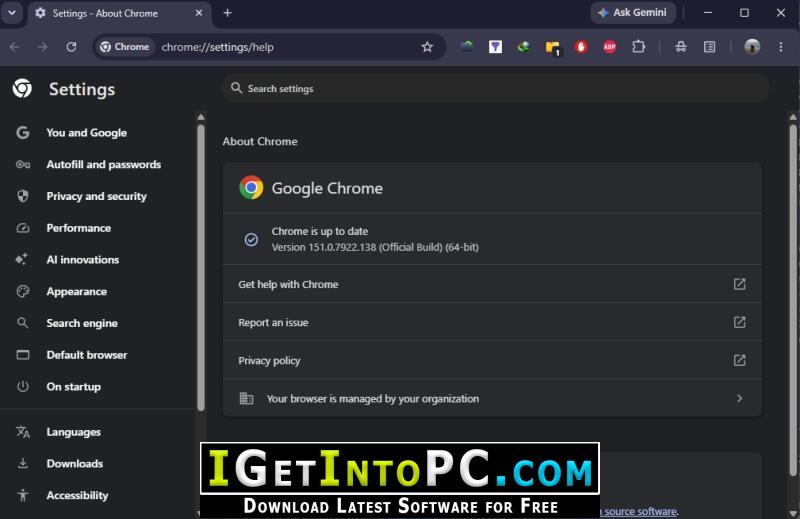Open the red hand blocker extension
The height and width of the screenshot is (519, 800).
581,47
